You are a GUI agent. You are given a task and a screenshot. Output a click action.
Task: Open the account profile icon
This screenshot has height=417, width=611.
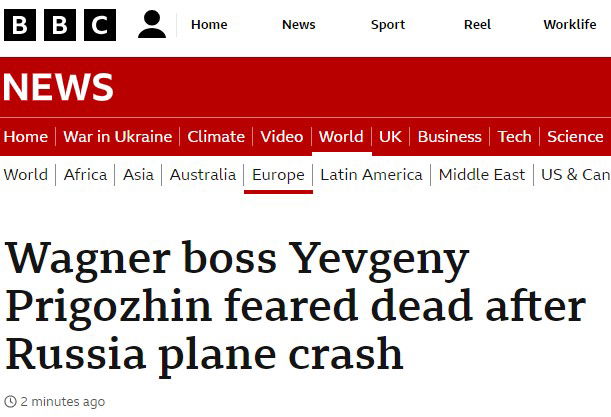[152, 24]
